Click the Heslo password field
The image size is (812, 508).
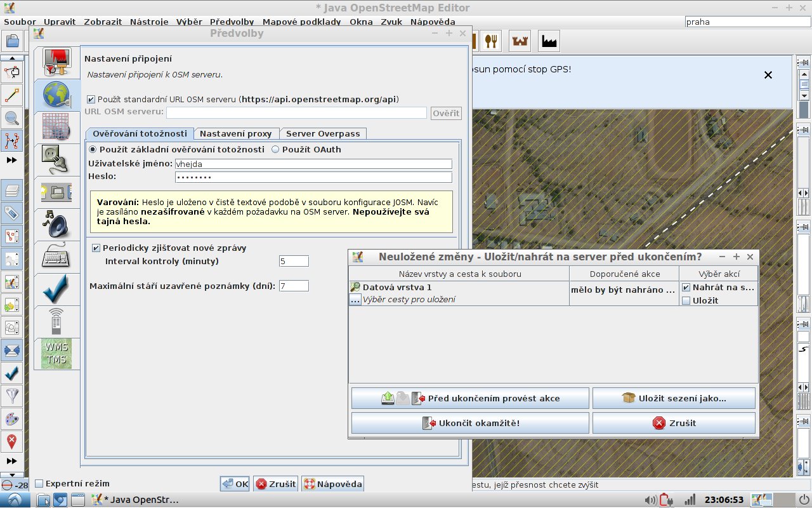pyautogui.click(x=313, y=177)
